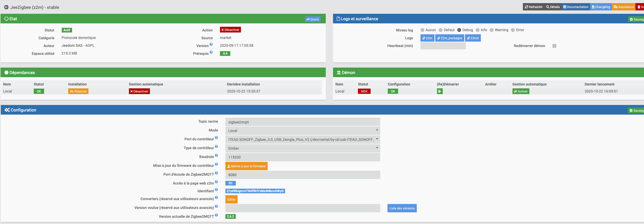Open the Changelog in top bar
644x224 pixels.
(601, 7)
